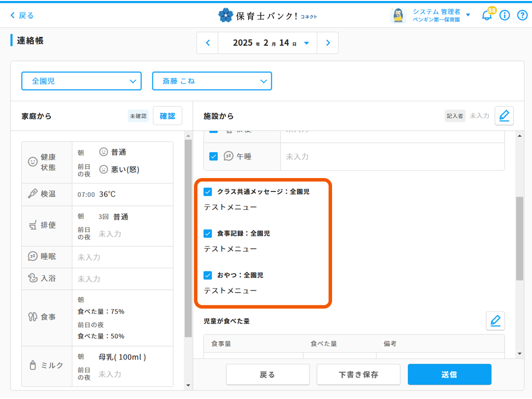
Task: Click the edit icon for 児童が食べた量
Action: 495,321
